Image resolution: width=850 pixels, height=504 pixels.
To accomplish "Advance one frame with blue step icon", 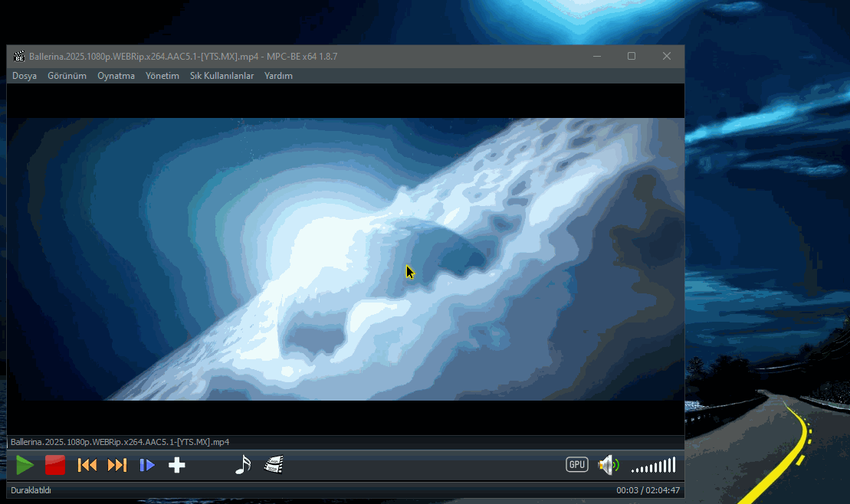I will pyautogui.click(x=147, y=465).
